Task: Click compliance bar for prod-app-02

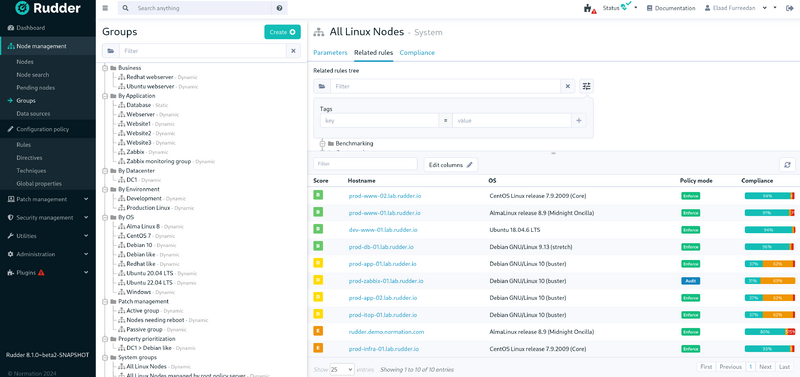Action: (769, 297)
